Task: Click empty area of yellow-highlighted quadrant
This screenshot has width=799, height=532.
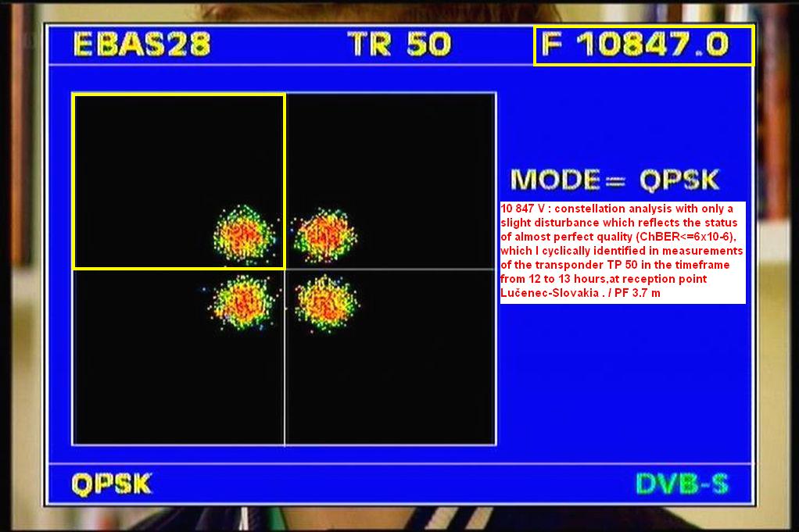Action: click(156, 156)
